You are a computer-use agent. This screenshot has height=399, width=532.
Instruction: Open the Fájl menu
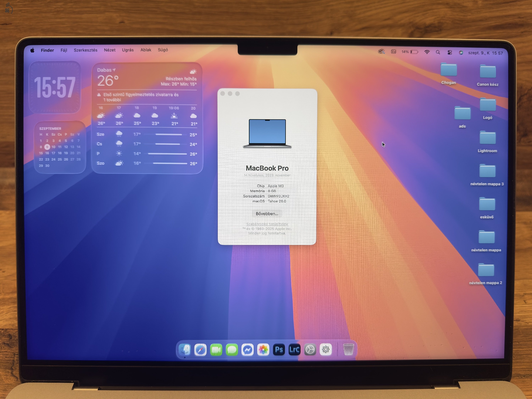[64, 50]
